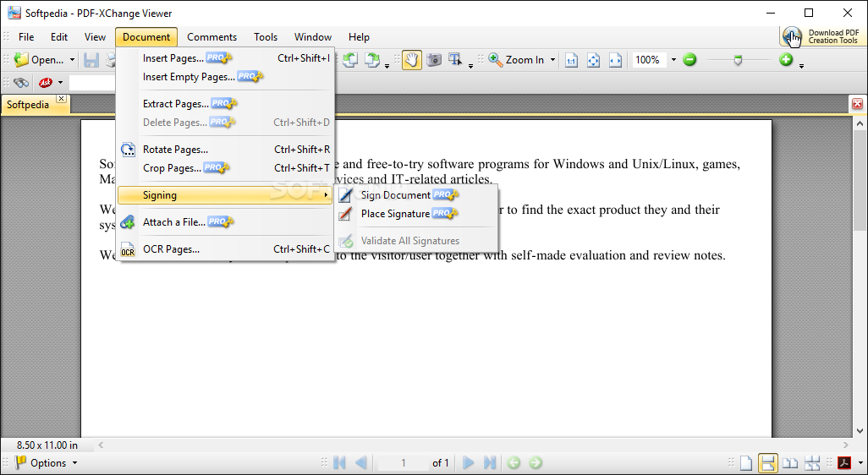The image size is (868, 475).
Task: Choose Insert Empty Pages... menu item
Action: click(x=225, y=77)
